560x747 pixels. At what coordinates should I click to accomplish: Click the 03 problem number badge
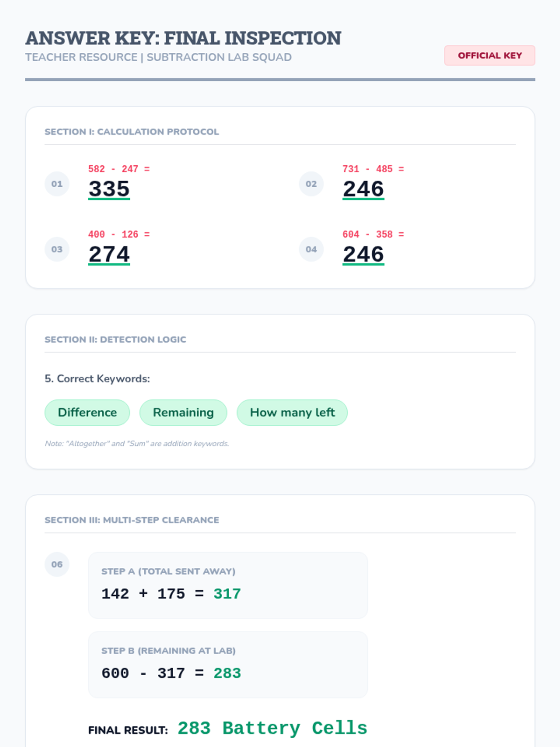click(x=57, y=249)
